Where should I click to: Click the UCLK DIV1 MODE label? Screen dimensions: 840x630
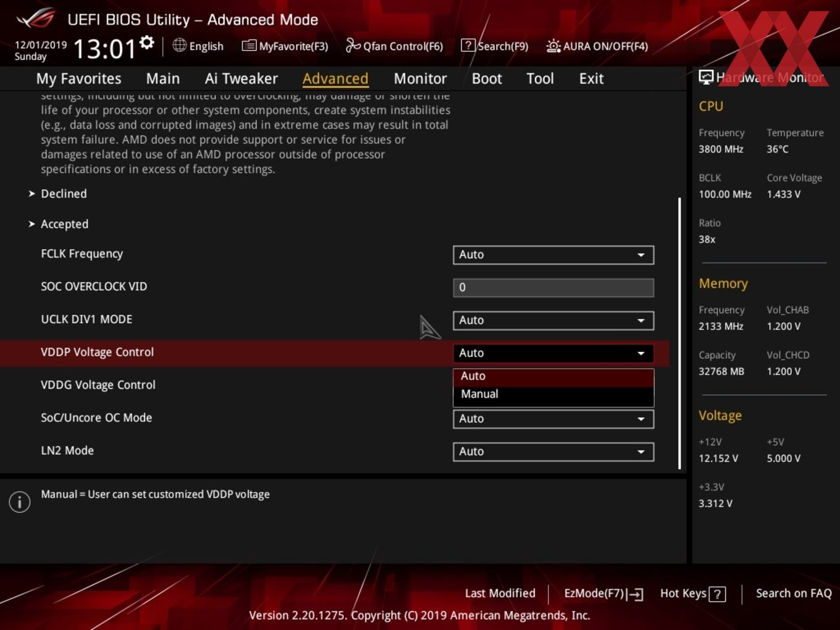pos(86,319)
